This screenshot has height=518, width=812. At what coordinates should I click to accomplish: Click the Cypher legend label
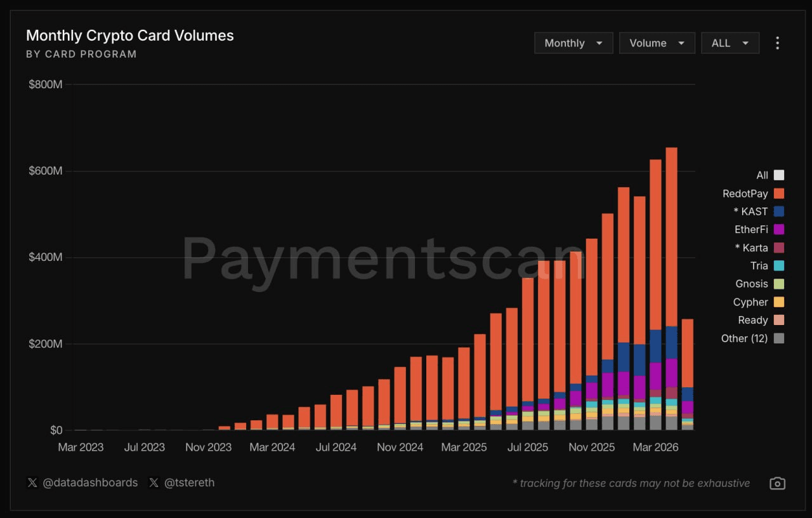(x=750, y=302)
